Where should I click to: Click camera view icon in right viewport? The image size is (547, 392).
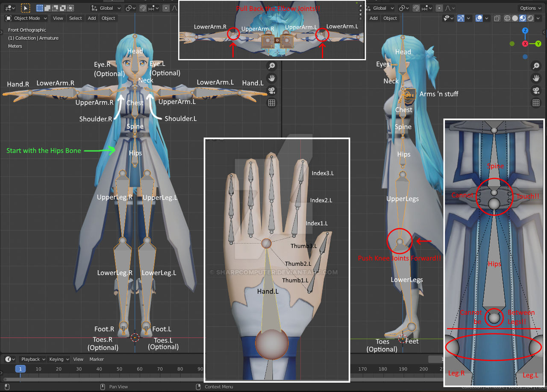(536, 91)
